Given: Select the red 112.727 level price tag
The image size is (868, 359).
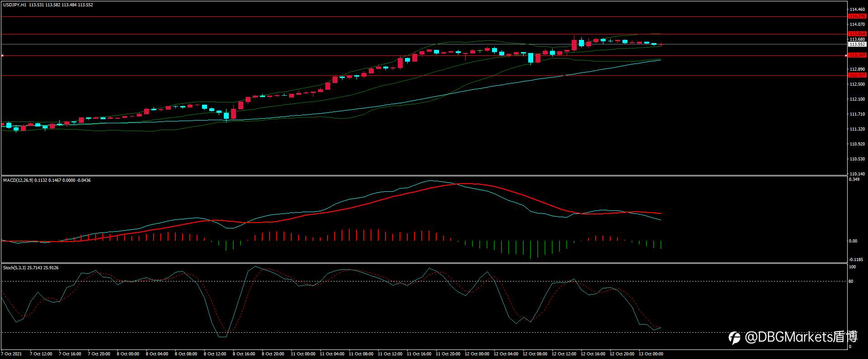Looking at the screenshot, I should pyautogui.click(x=857, y=75).
